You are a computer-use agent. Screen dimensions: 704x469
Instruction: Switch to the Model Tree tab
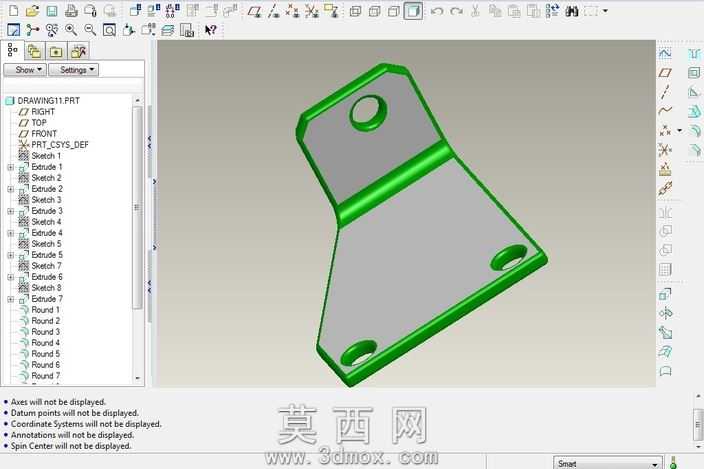[12, 50]
